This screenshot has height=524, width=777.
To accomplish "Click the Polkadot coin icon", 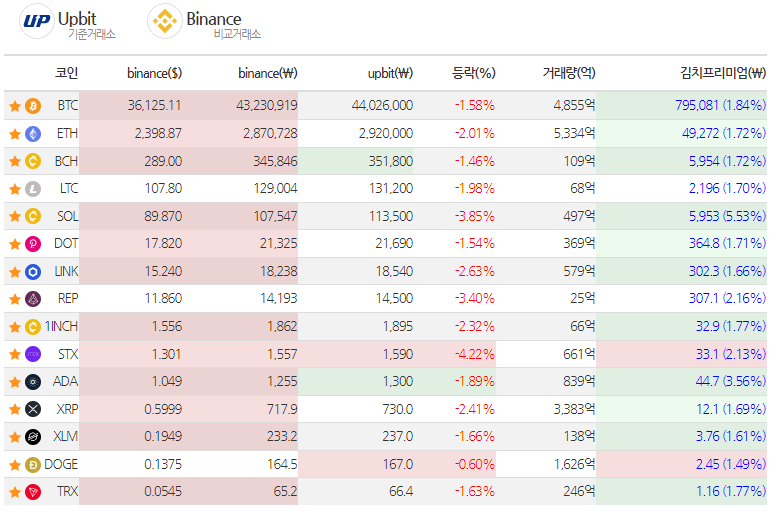I will (x=33, y=244).
